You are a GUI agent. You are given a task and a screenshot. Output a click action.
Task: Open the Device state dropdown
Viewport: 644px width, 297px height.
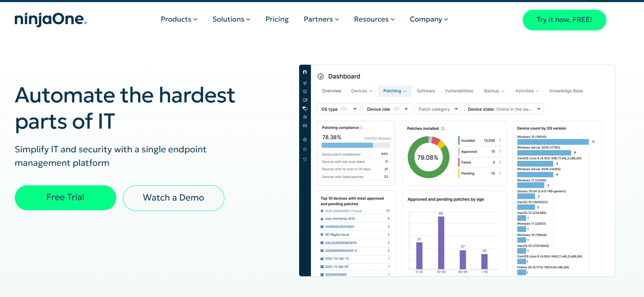click(504, 109)
